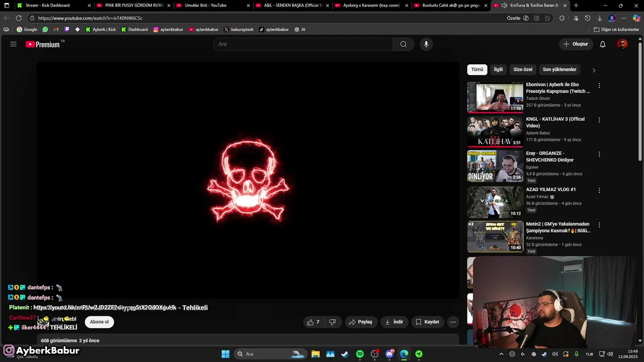
Task: Open Windows Start menu
Action: pyautogui.click(x=225, y=354)
